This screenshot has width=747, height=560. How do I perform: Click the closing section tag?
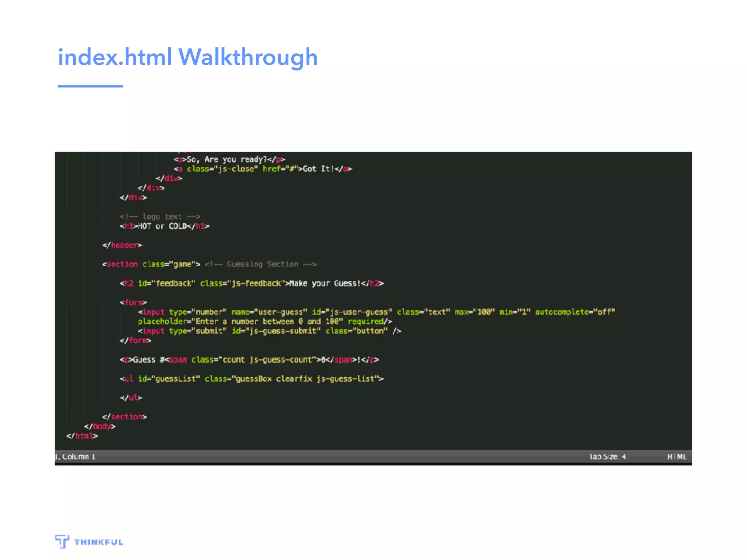point(124,416)
